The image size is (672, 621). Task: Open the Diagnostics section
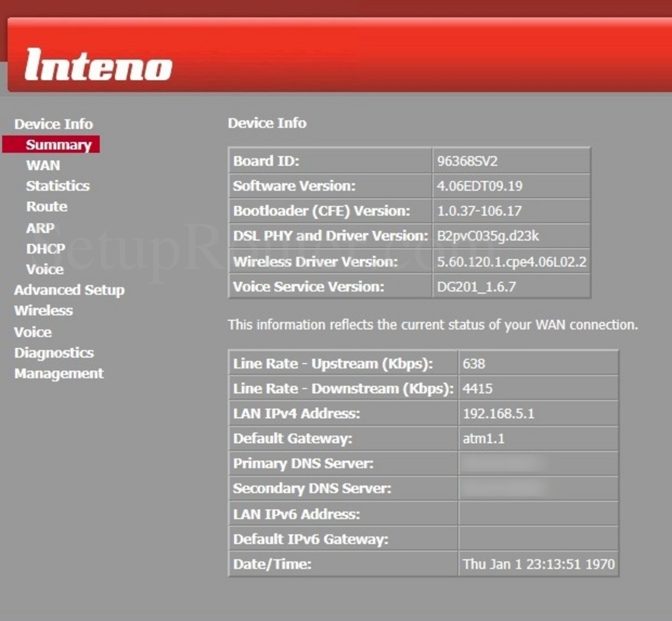click(53, 353)
